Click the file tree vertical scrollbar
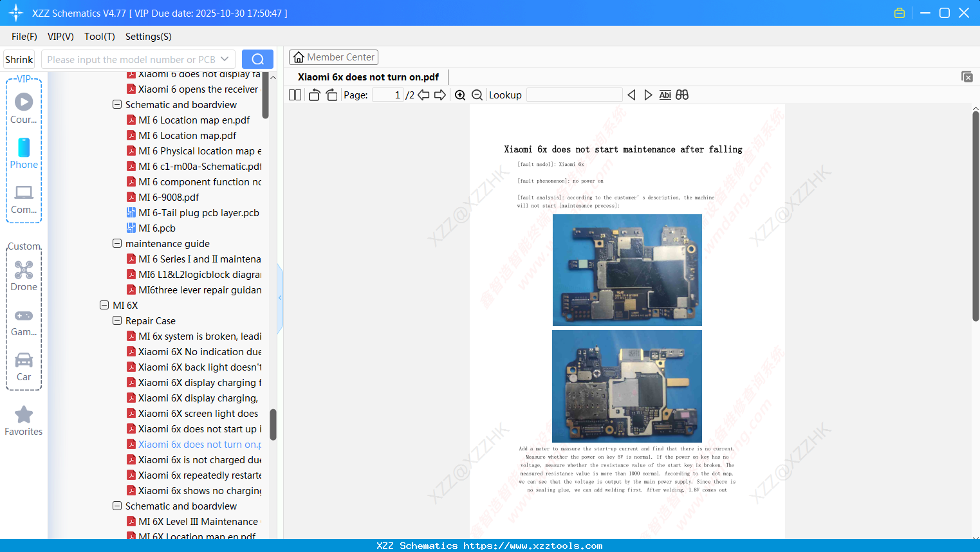The width and height of the screenshot is (980, 552). [273, 425]
